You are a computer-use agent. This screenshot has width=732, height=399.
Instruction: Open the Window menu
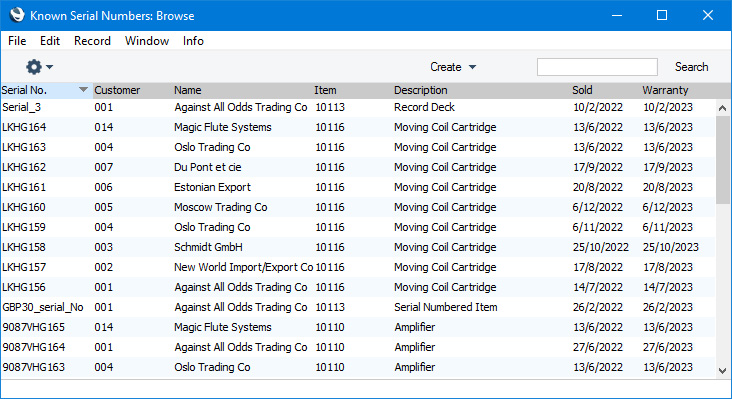(x=147, y=41)
